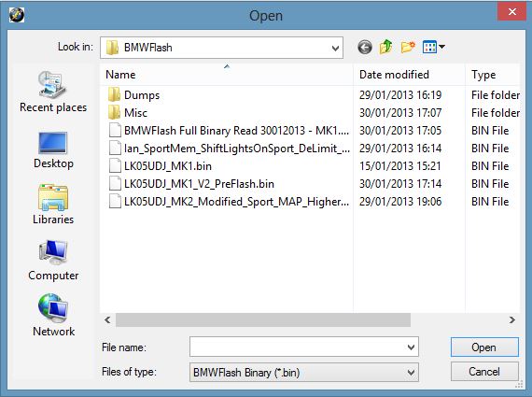Image resolution: width=532 pixels, height=397 pixels.
Task: Open Libraries in the places bar
Action: pos(53,204)
